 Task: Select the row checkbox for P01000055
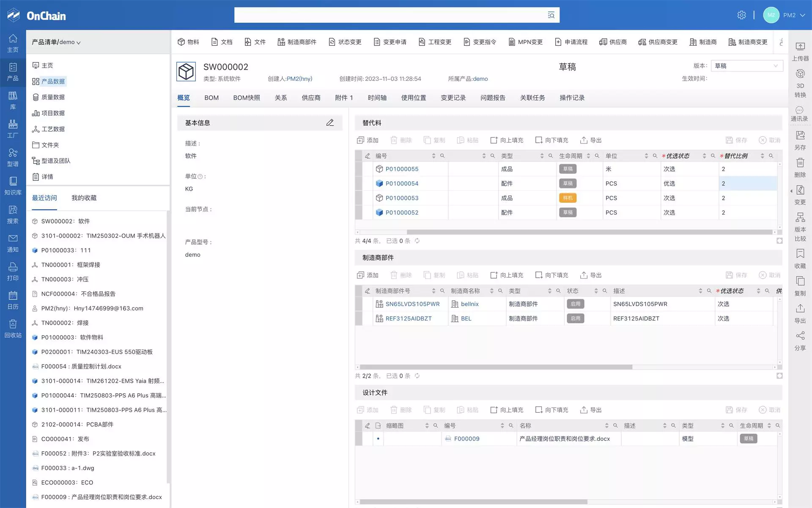tap(359, 169)
